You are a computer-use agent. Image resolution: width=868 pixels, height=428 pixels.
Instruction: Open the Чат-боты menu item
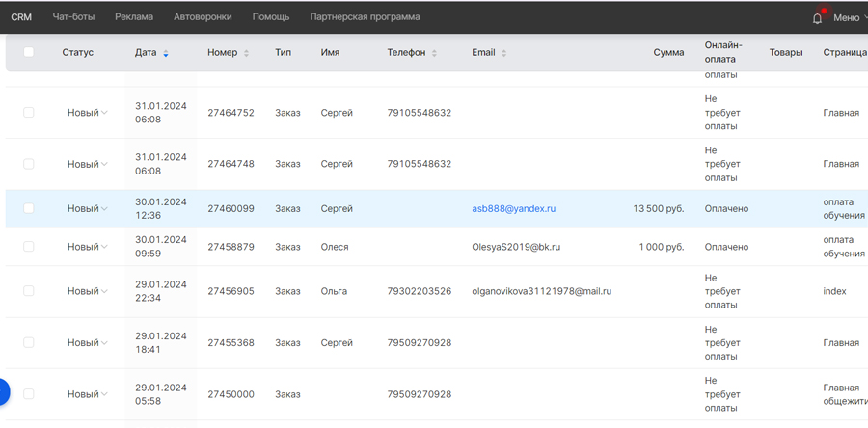tap(73, 17)
